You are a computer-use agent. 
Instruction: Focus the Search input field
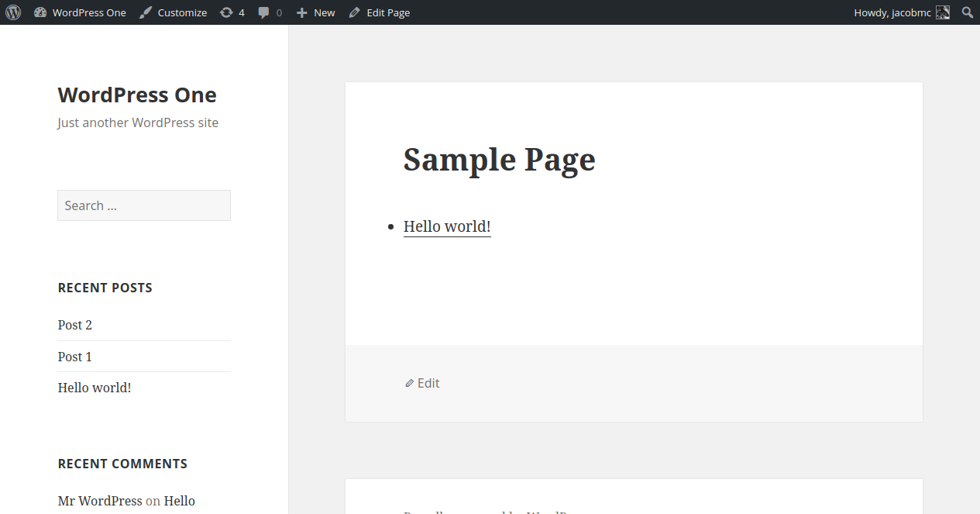click(144, 205)
